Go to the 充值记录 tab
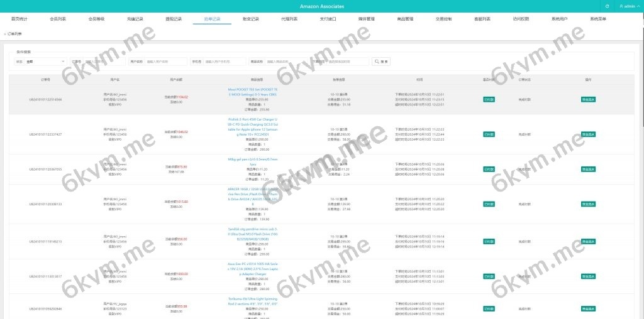This screenshot has width=644, height=319. pos(135,19)
